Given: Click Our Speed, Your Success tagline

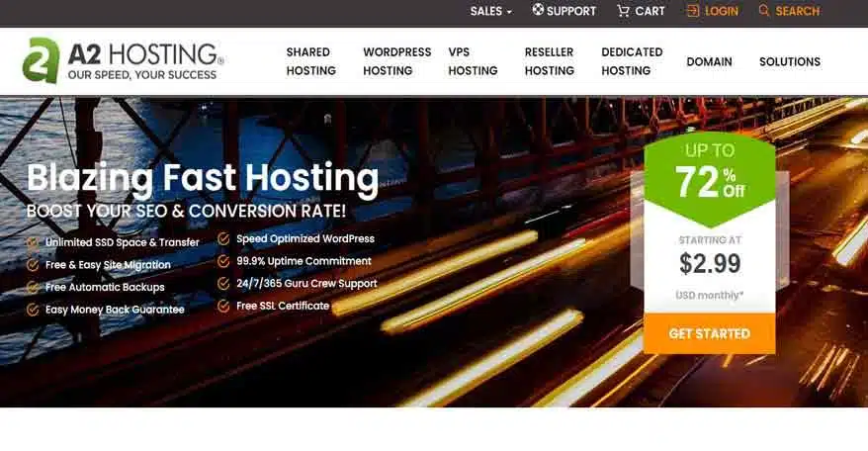Looking at the screenshot, I should [x=142, y=75].
